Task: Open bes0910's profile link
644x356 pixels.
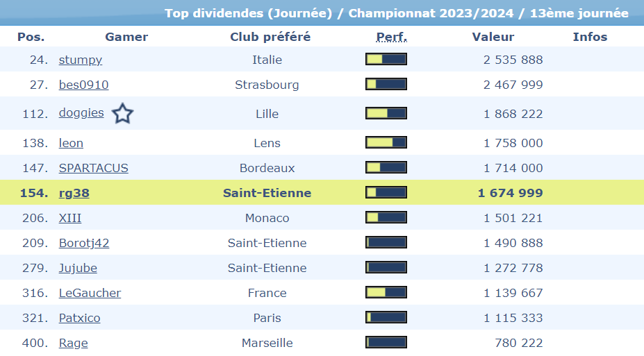Action: [83, 85]
